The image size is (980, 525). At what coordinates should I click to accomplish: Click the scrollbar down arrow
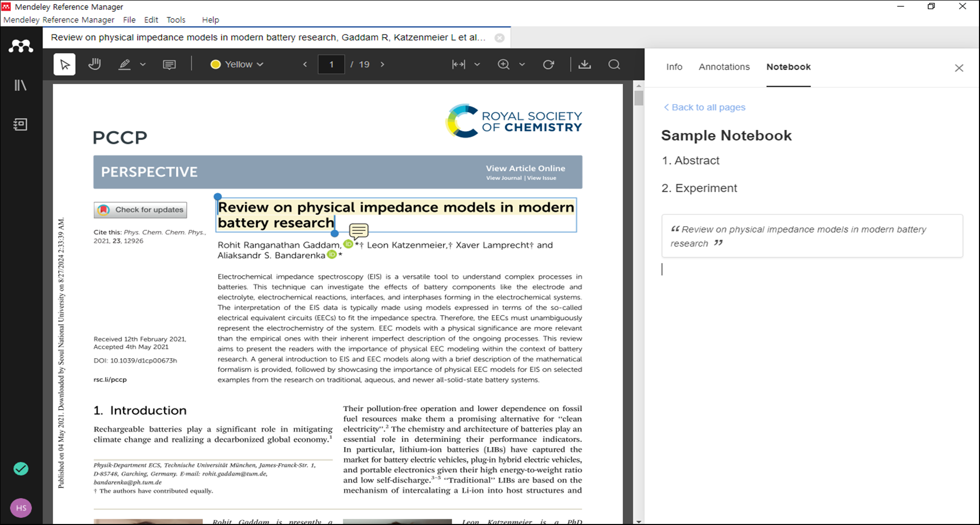click(639, 521)
